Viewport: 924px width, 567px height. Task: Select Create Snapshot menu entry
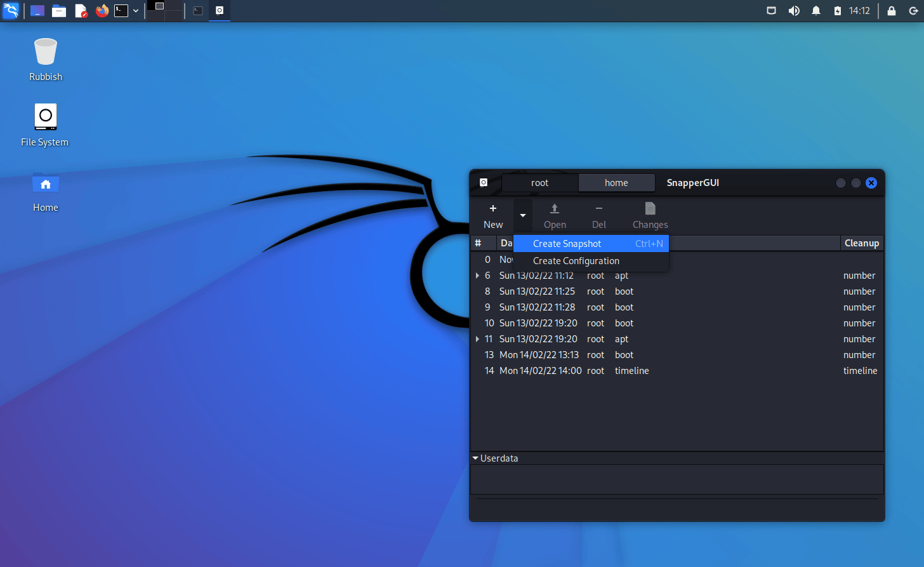coord(567,244)
